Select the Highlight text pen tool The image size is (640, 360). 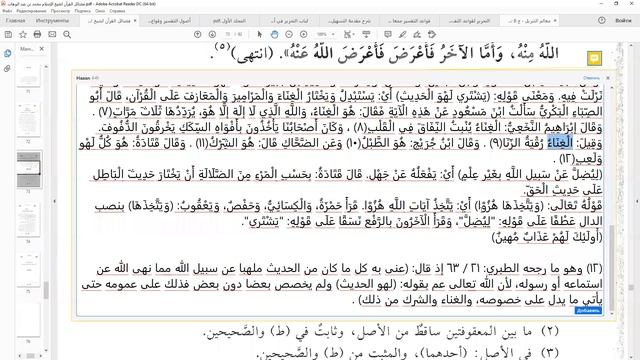(x=402, y=35)
